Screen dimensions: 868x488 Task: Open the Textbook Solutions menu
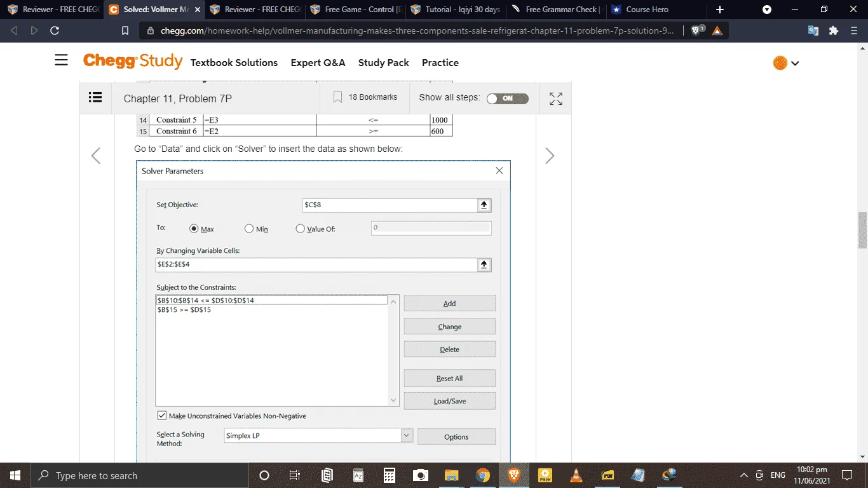point(234,62)
